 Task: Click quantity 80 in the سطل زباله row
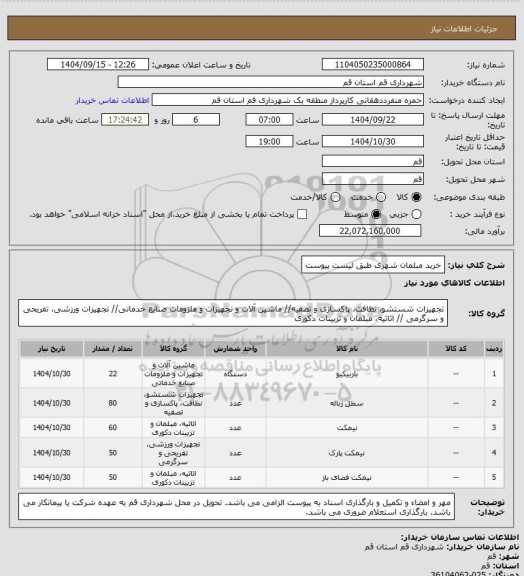tap(112, 403)
